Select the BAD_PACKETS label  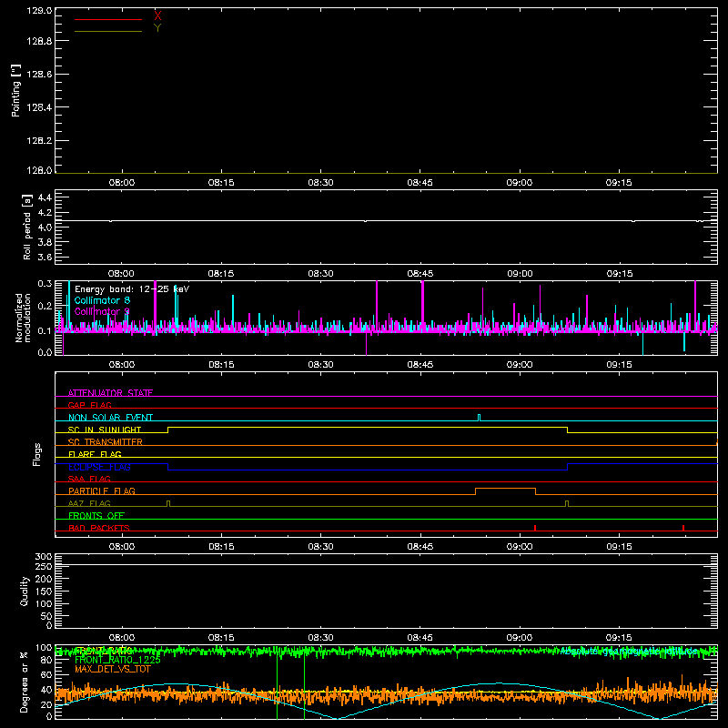click(99, 528)
